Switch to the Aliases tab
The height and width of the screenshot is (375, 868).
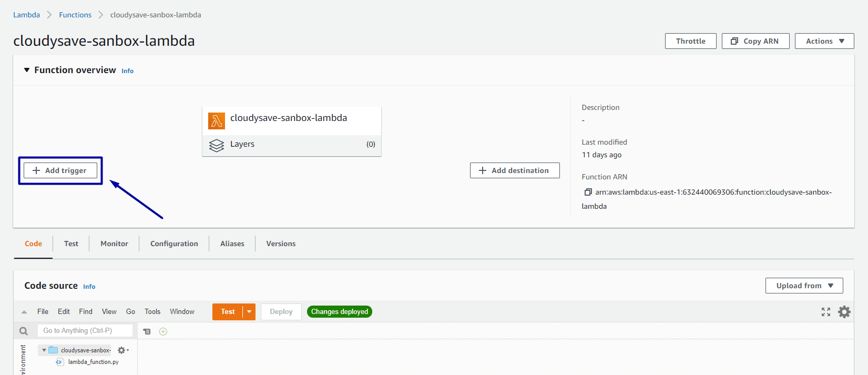tap(232, 244)
